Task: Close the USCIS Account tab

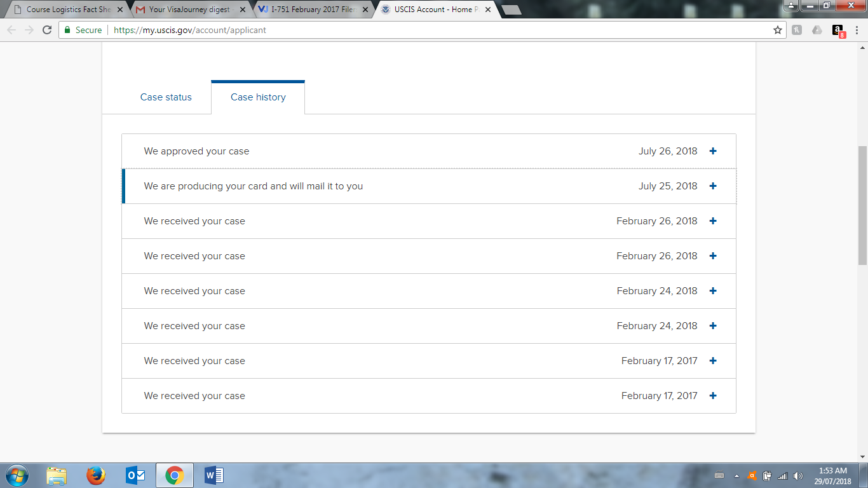Action: tap(488, 10)
